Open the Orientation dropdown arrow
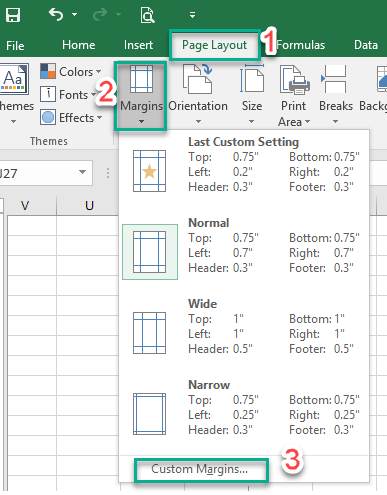Screen dimensions: 387x495 click(198, 122)
